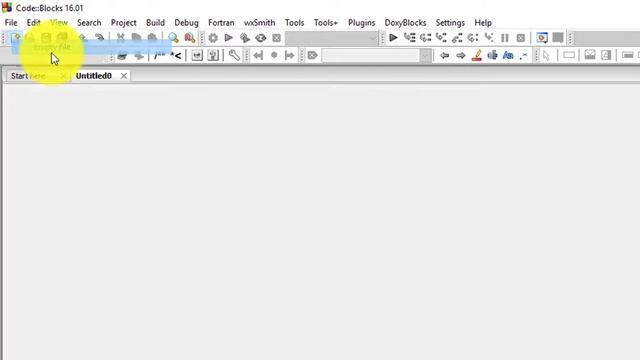
Task: Toggle highlight of incremental search matches
Action: pos(476,55)
